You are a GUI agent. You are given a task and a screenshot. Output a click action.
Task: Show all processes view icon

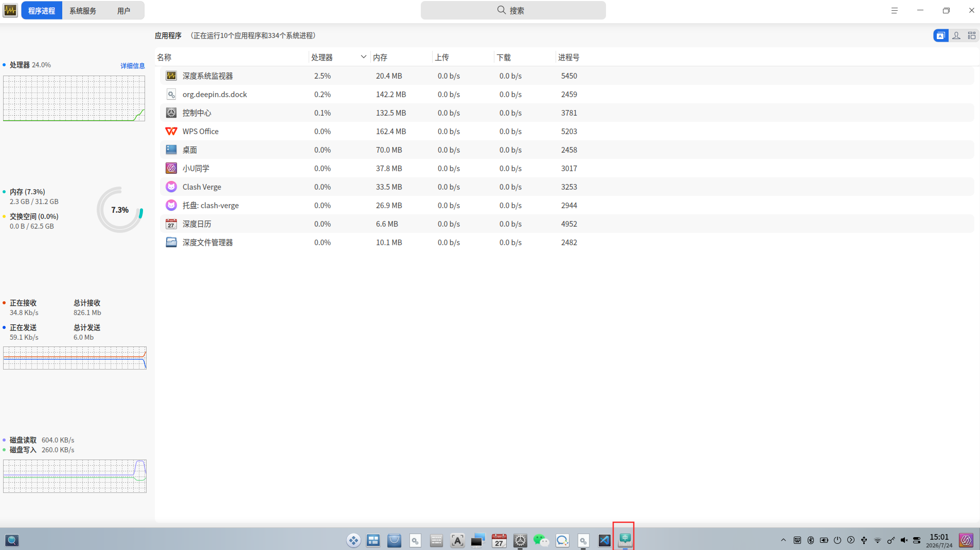[x=972, y=35]
